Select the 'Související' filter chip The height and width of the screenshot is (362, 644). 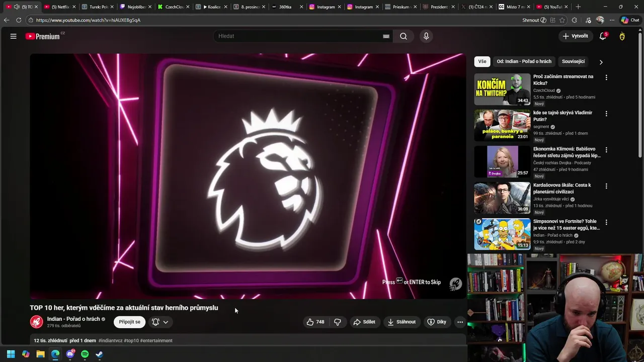tap(573, 61)
